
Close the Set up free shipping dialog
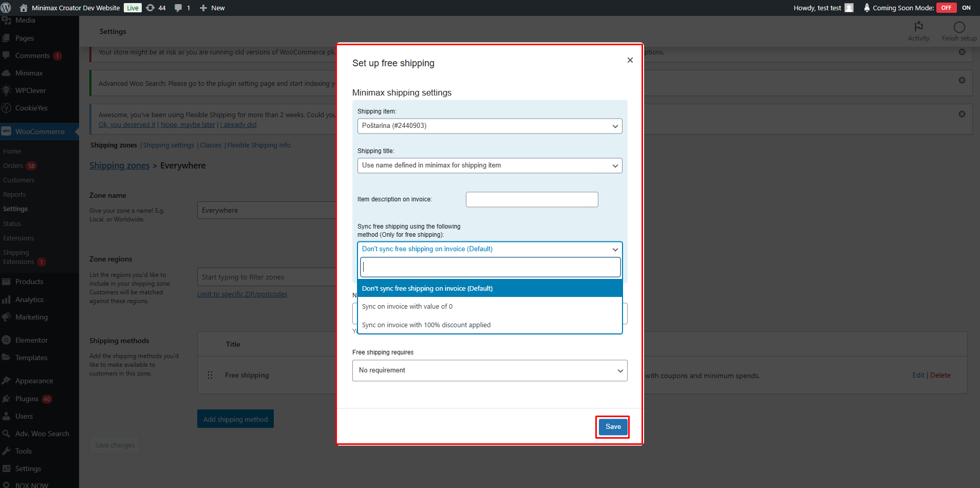[630, 60]
